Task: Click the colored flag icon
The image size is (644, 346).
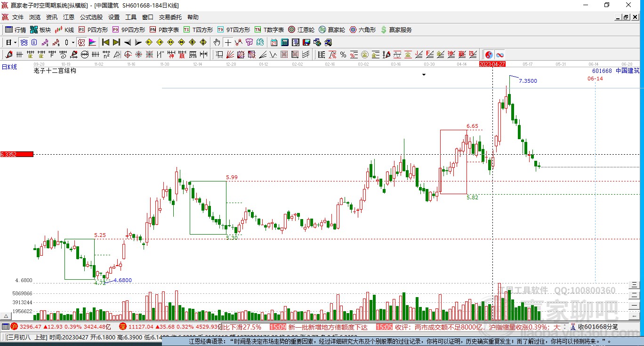Action: (92, 42)
